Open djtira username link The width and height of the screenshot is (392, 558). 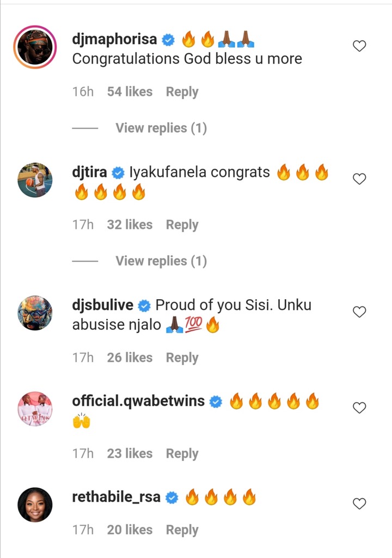point(89,172)
